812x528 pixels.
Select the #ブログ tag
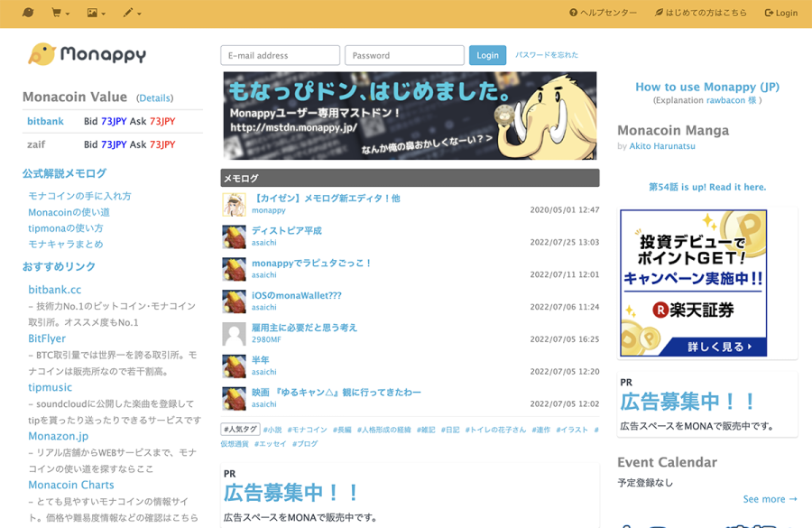(305, 443)
